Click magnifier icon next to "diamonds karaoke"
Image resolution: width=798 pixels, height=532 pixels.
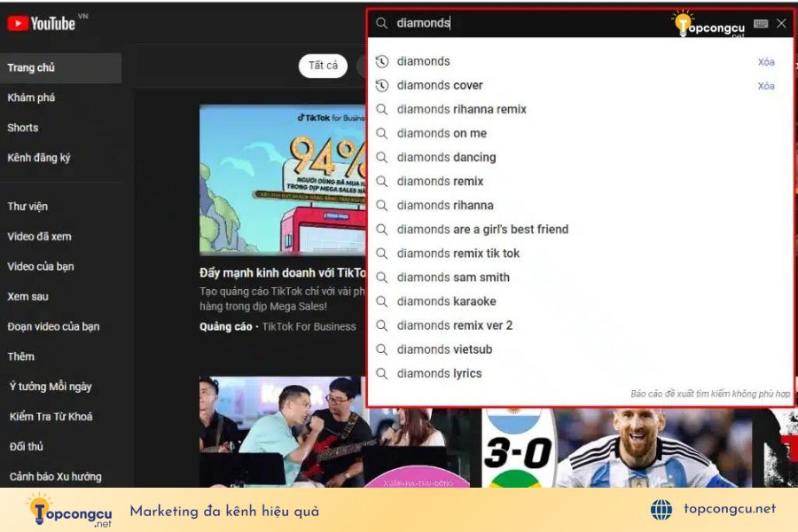[381, 301]
